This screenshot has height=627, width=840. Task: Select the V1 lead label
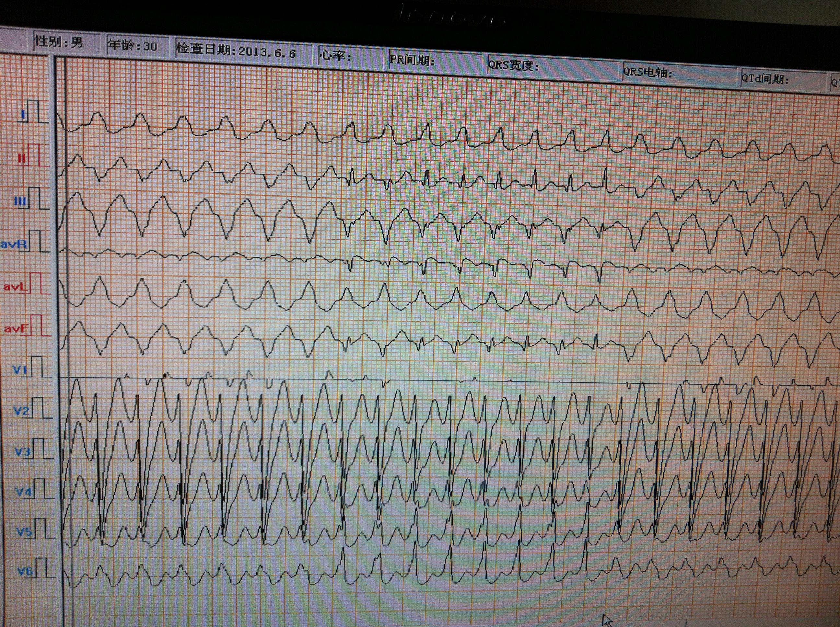point(20,369)
